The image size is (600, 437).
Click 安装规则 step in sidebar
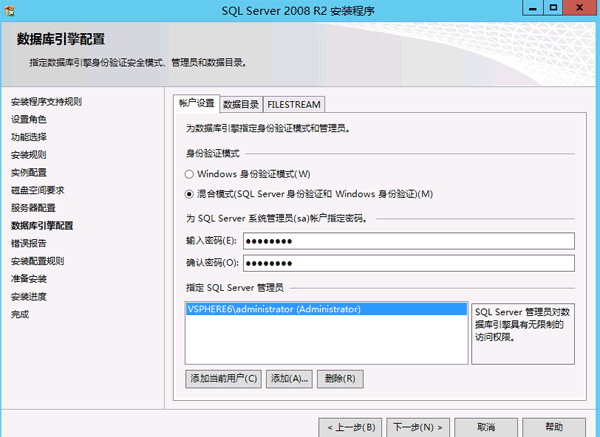29,155
